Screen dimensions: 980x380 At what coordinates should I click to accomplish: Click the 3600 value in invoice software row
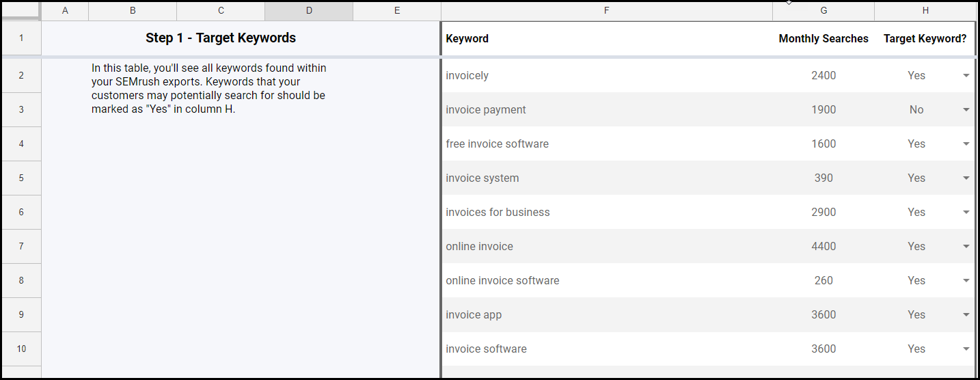[x=824, y=349]
